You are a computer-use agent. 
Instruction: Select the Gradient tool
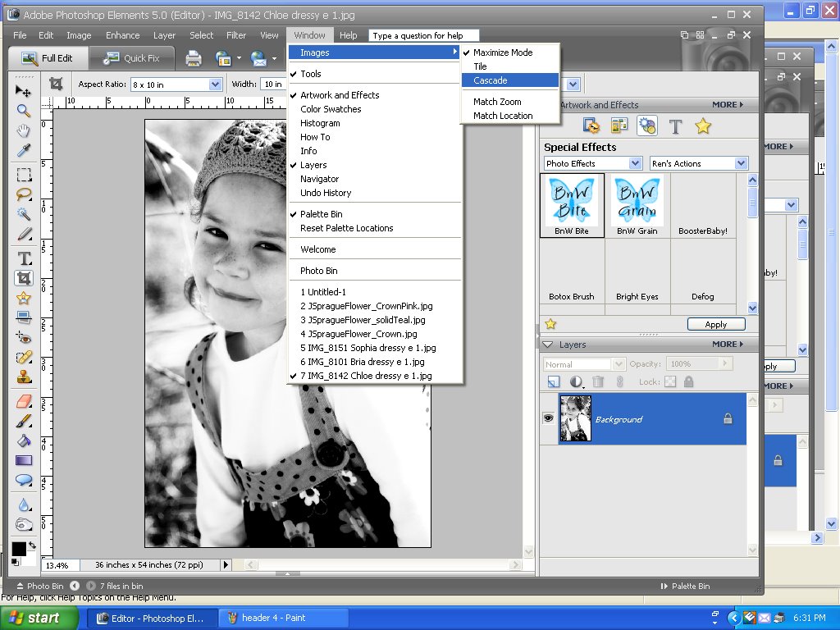(24, 460)
